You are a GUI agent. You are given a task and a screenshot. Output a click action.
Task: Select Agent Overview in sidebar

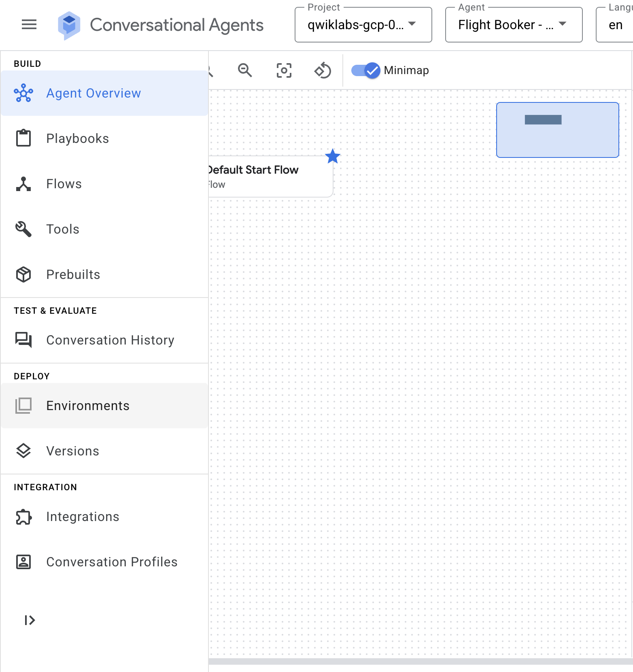[x=104, y=93]
